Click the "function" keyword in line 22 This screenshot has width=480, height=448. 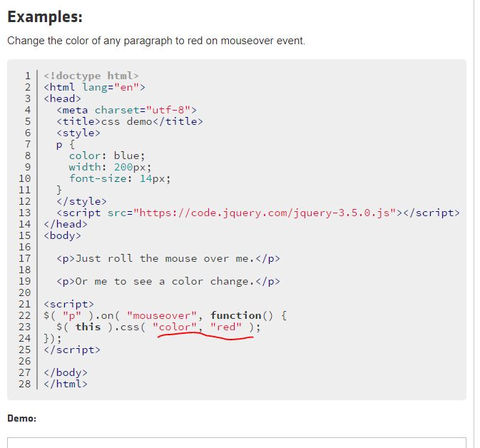click(x=235, y=316)
